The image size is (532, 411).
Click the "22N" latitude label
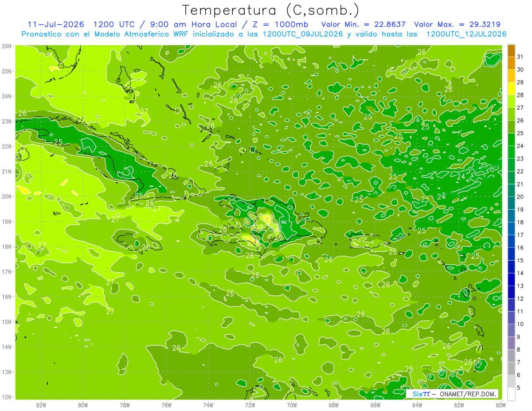[x=7, y=146]
